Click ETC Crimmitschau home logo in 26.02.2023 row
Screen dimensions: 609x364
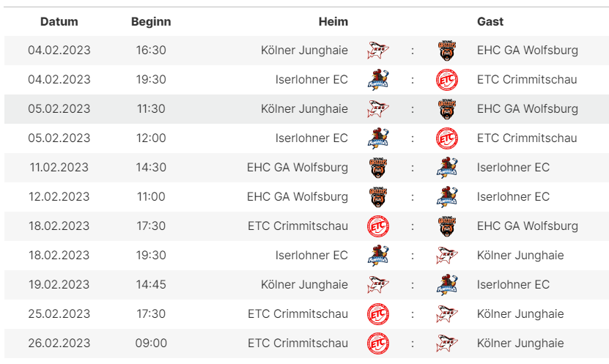378,343
